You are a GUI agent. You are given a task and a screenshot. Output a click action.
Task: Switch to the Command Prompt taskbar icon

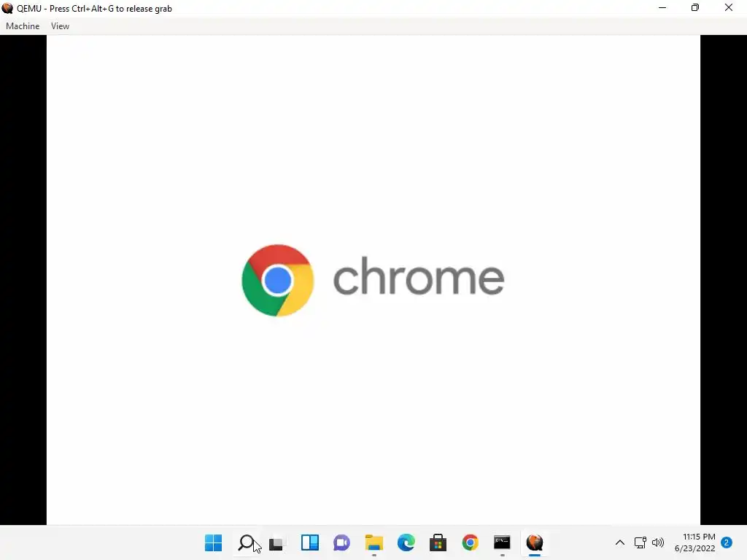tap(502, 542)
